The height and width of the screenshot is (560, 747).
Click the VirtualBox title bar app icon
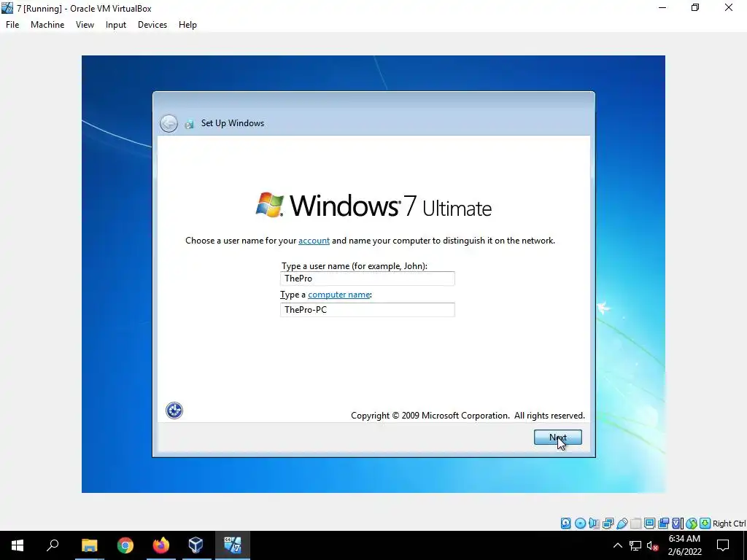click(x=7, y=8)
